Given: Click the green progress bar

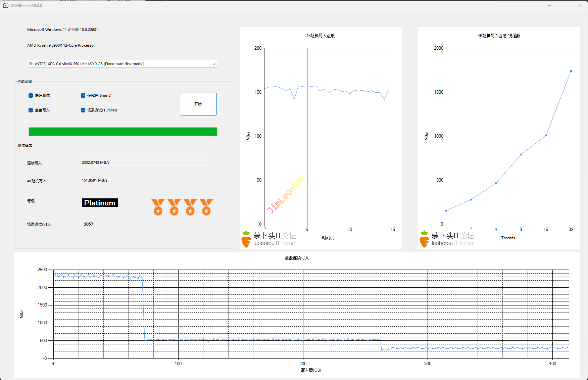Looking at the screenshot, I should click(x=122, y=132).
